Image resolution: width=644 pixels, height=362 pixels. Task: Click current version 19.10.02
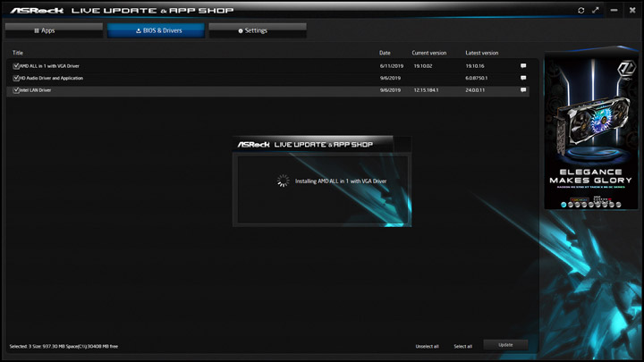(422, 66)
